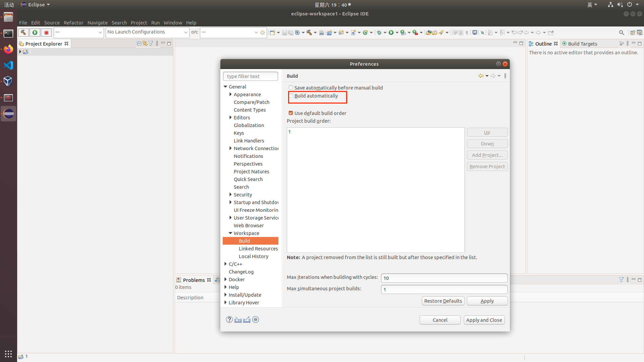Click the Open Console monitor toolbar icon

[475, 33]
